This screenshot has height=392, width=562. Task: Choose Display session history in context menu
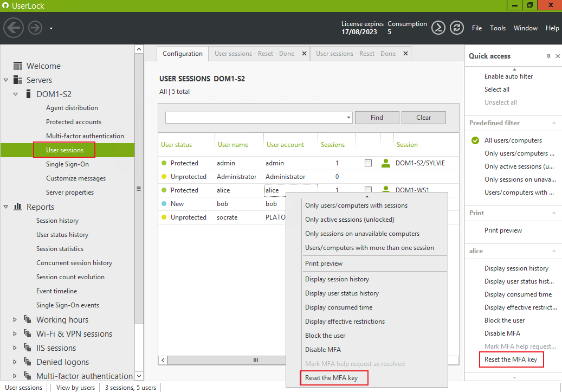[337, 279]
